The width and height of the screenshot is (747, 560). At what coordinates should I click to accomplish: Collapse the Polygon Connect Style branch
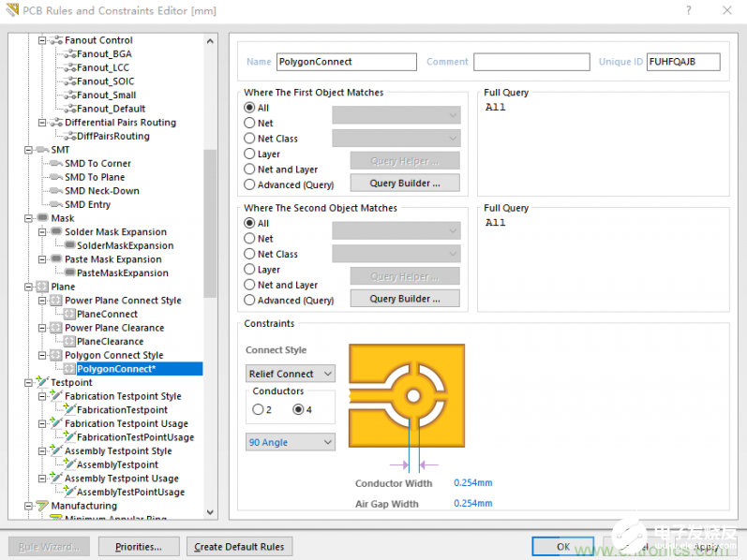42,355
